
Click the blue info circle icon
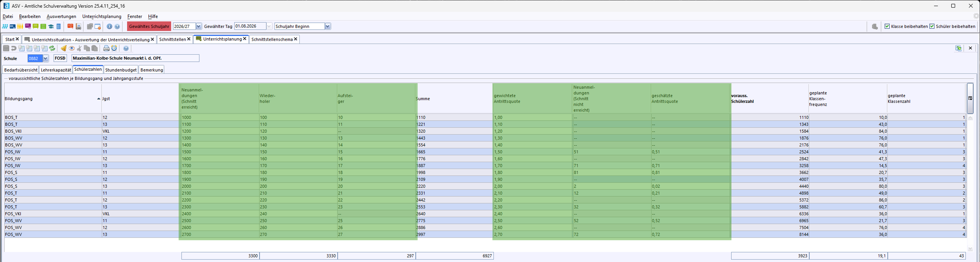pyautogui.click(x=109, y=27)
